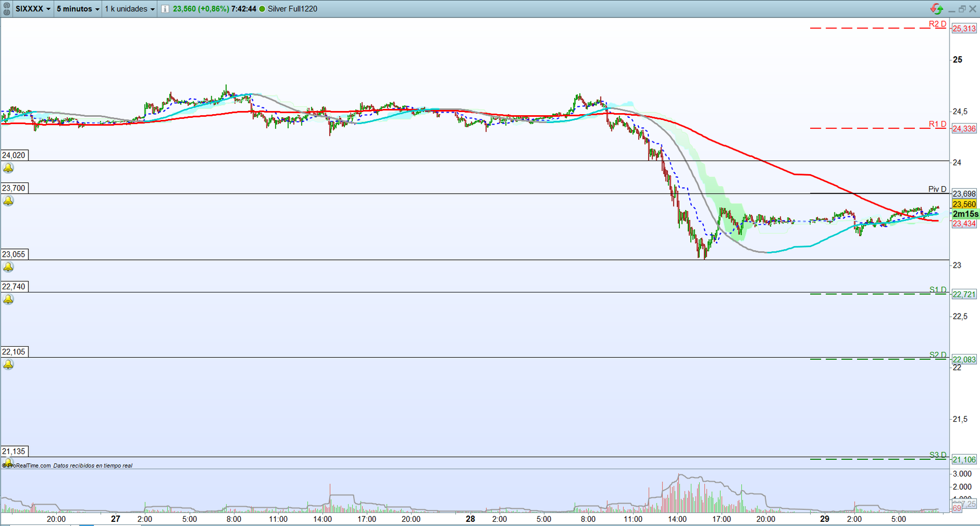Click the S1 D support label
This screenshot has width=980, height=526.
[938, 290]
